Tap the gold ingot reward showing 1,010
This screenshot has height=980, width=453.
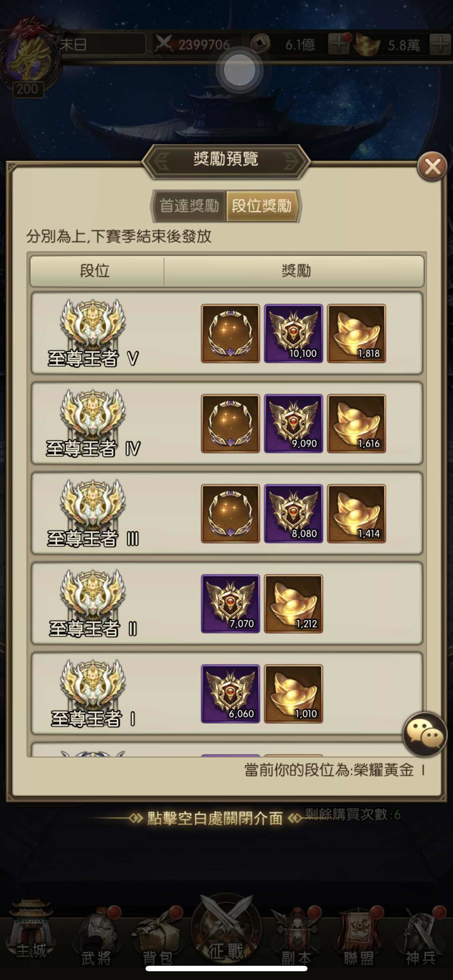[294, 694]
